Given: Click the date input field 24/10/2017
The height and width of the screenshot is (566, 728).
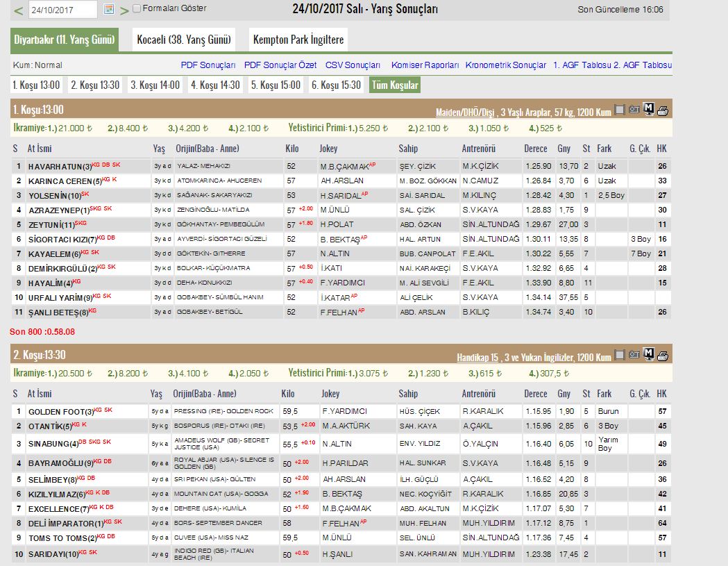Looking at the screenshot, I should click(x=64, y=10).
